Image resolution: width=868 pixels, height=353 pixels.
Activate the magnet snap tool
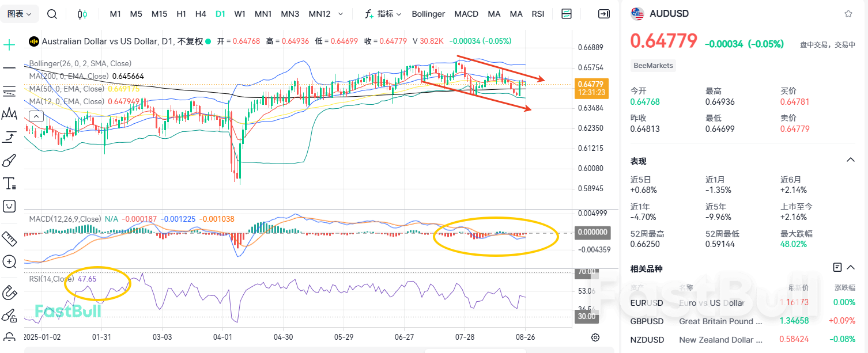[9, 293]
